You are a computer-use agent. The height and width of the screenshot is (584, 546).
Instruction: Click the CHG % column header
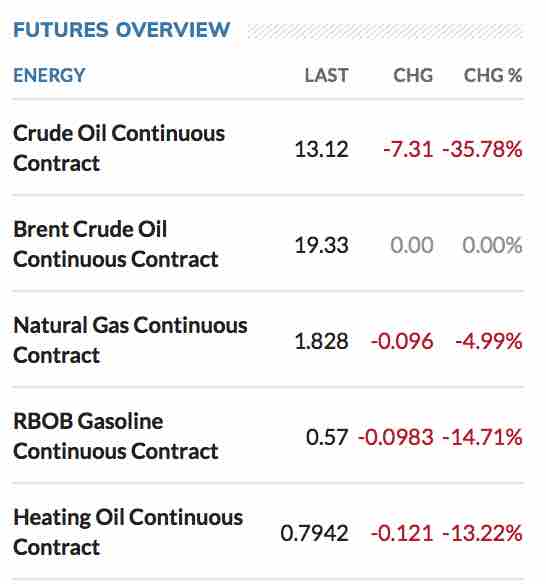(x=493, y=75)
